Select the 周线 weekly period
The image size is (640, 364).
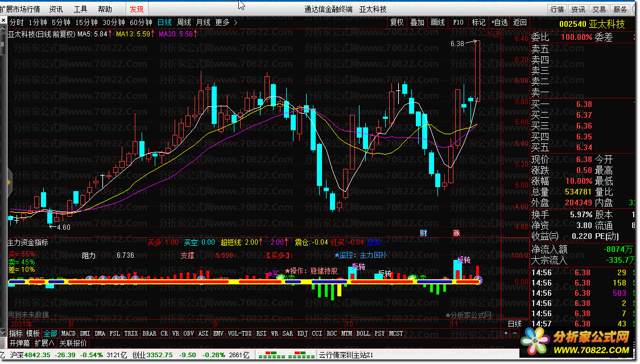[184, 22]
